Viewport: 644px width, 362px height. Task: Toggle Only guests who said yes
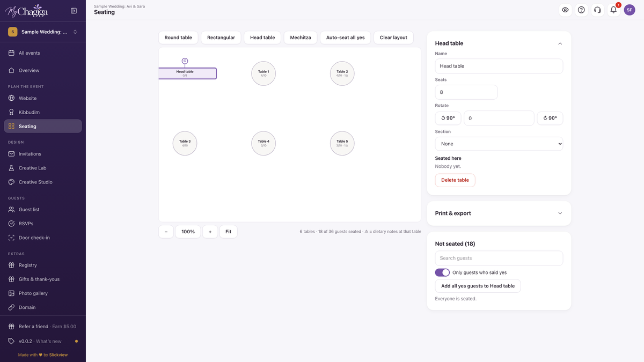(442, 272)
